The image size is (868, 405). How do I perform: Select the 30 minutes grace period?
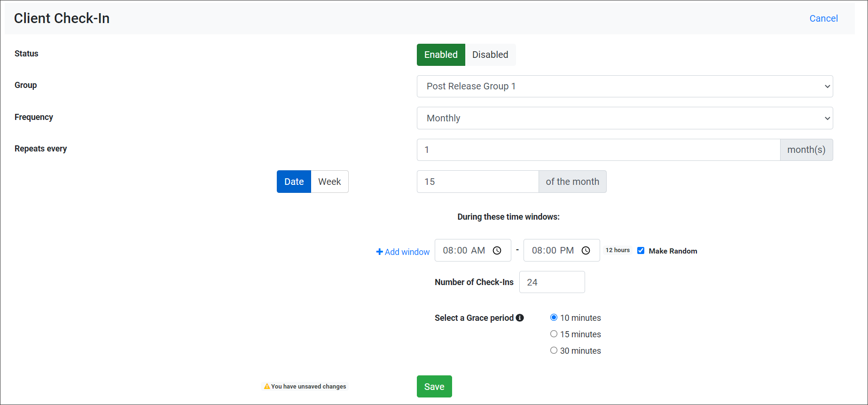(x=554, y=350)
